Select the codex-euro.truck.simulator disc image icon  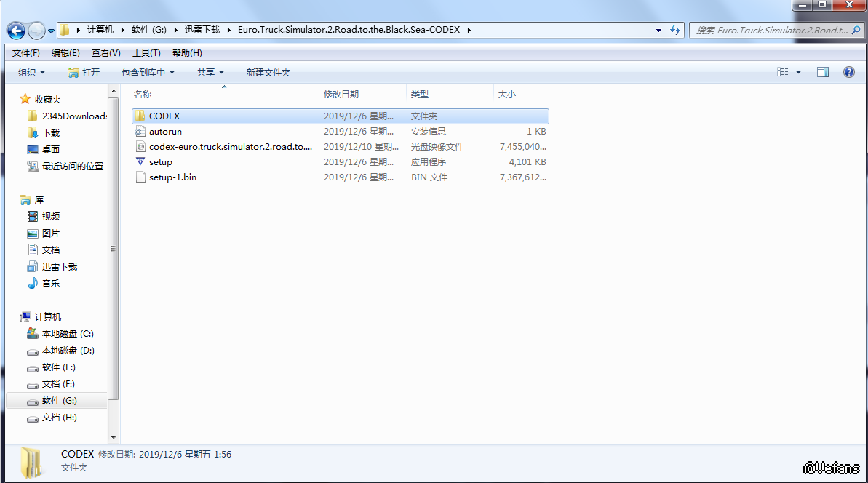(140, 147)
